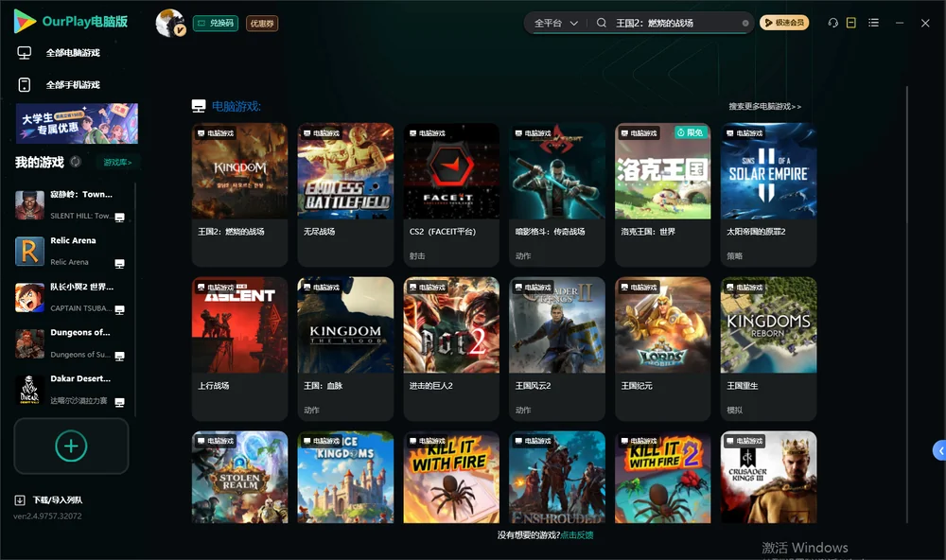Click the PC icon on SILENT HILL row
This screenshot has width=946, height=560.
pyautogui.click(x=119, y=218)
